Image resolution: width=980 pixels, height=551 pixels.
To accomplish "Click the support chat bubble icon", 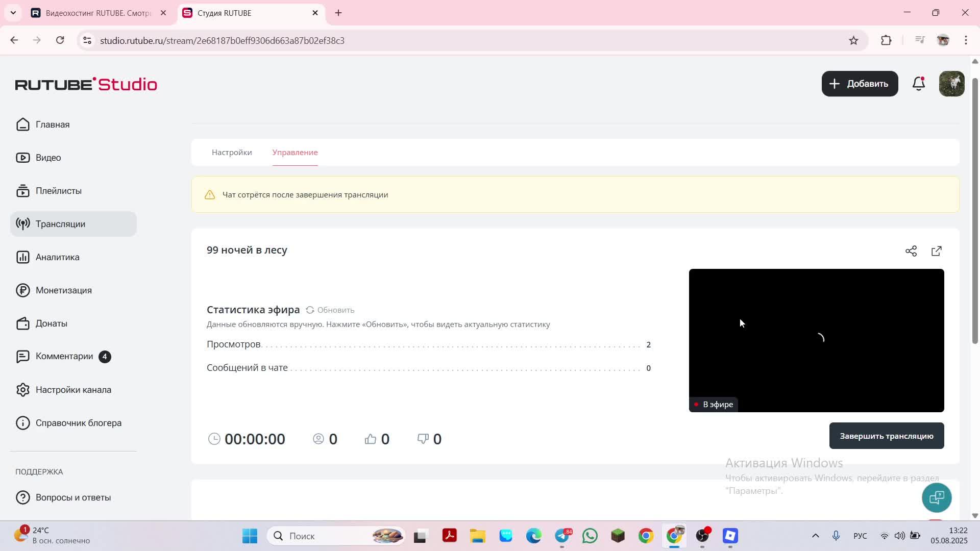I will pyautogui.click(x=937, y=497).
